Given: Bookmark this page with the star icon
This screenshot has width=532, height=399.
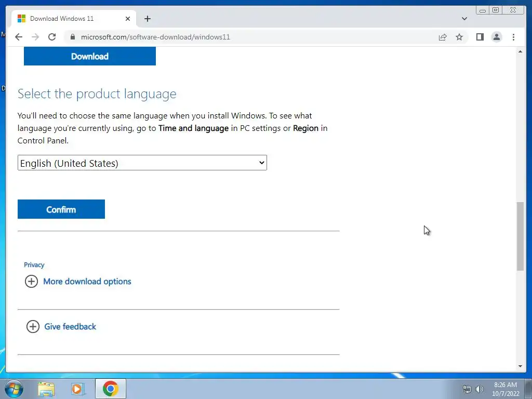Looking at the screenshot, I should click(x=459, y=37).
